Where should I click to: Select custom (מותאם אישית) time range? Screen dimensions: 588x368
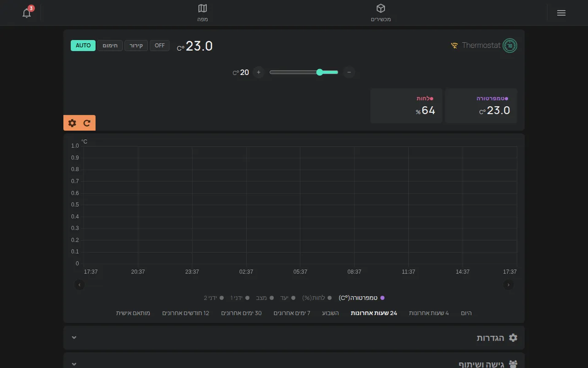point(133,313)
